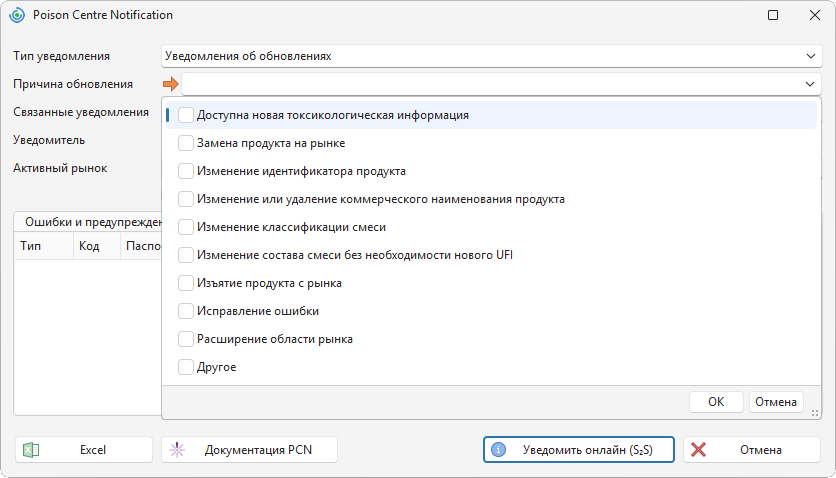Click the purple star PCN documentation icon
The height and width of the screenshot is (478, 836).
[177, 450]
